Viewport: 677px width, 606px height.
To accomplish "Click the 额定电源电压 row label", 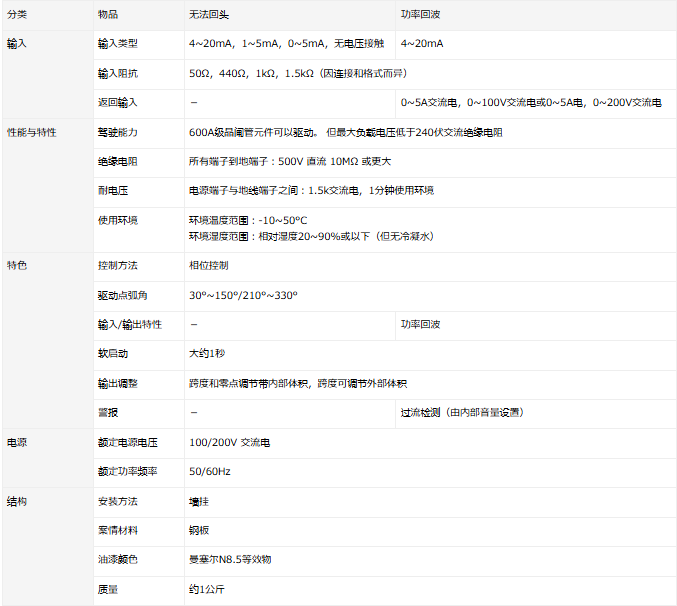I will coord(128,442).
